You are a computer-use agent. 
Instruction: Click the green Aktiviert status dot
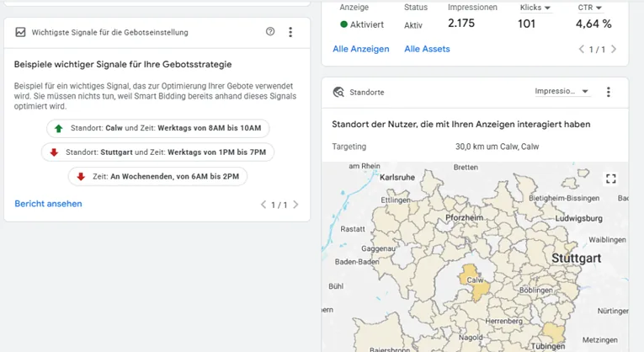(x=344, y=24)
